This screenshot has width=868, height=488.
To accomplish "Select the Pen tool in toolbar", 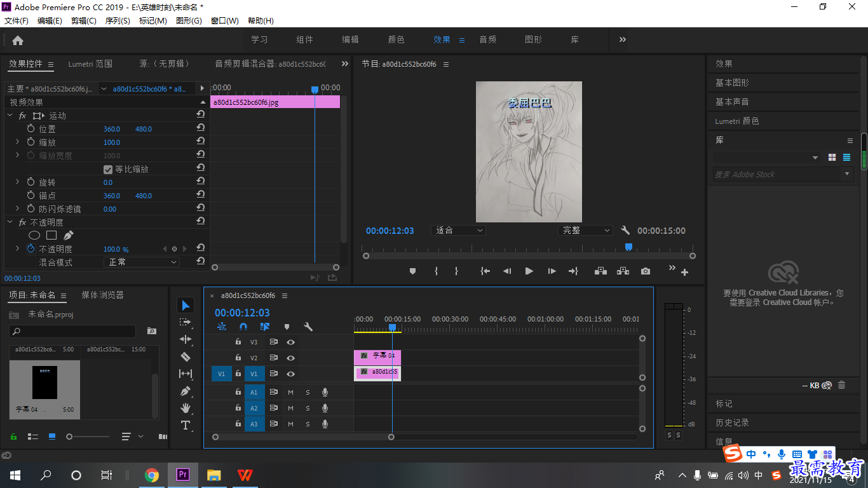I will (186, 391).
